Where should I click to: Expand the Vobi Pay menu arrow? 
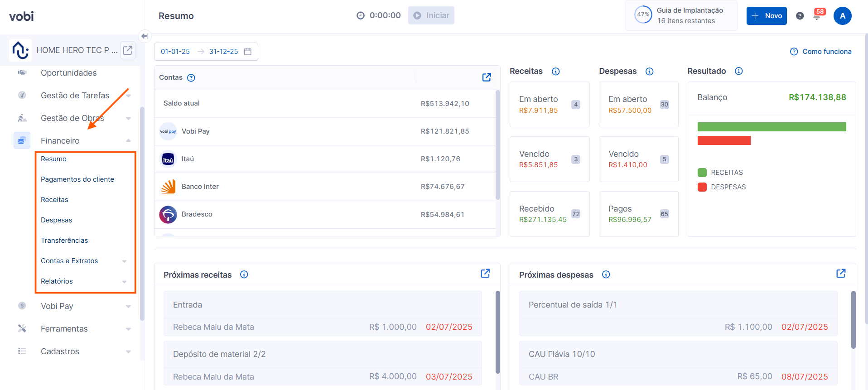click(x=129, y=306)
